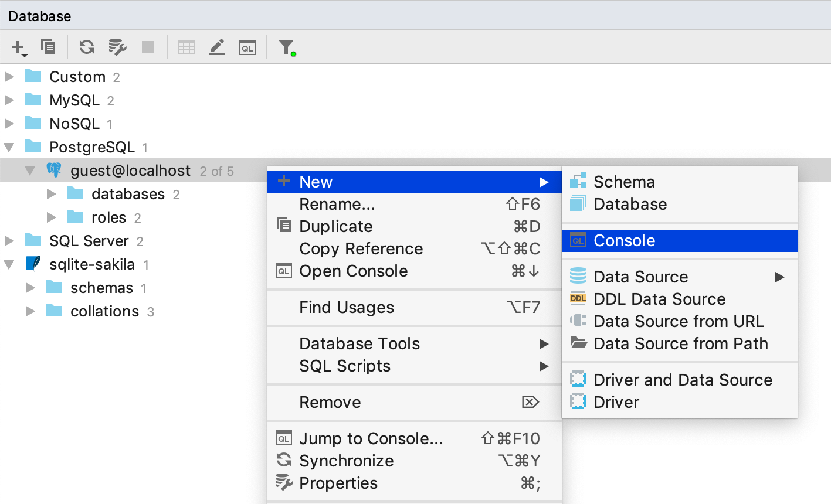
Task: Open Database Tools submenu
Action: click(414, 343)
